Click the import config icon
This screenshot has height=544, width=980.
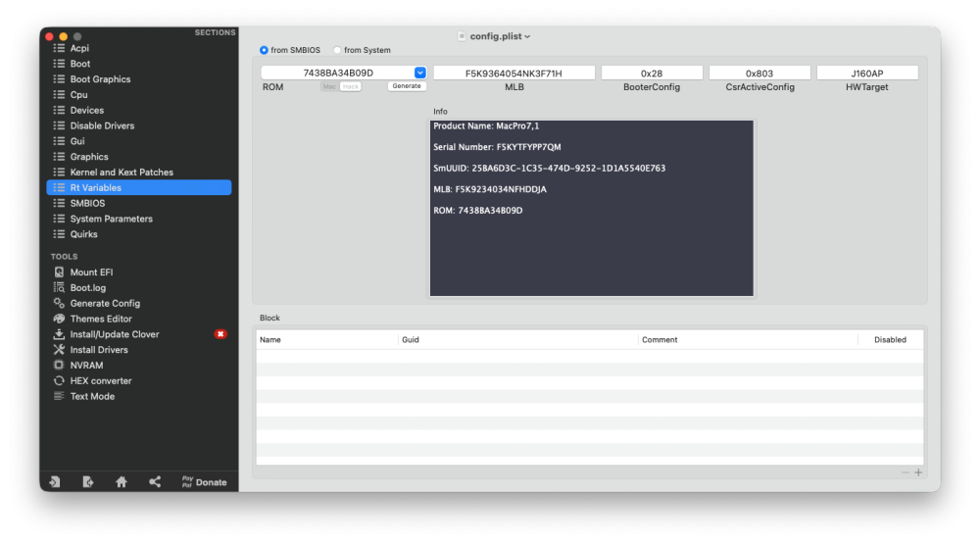(x=55, y=482)
